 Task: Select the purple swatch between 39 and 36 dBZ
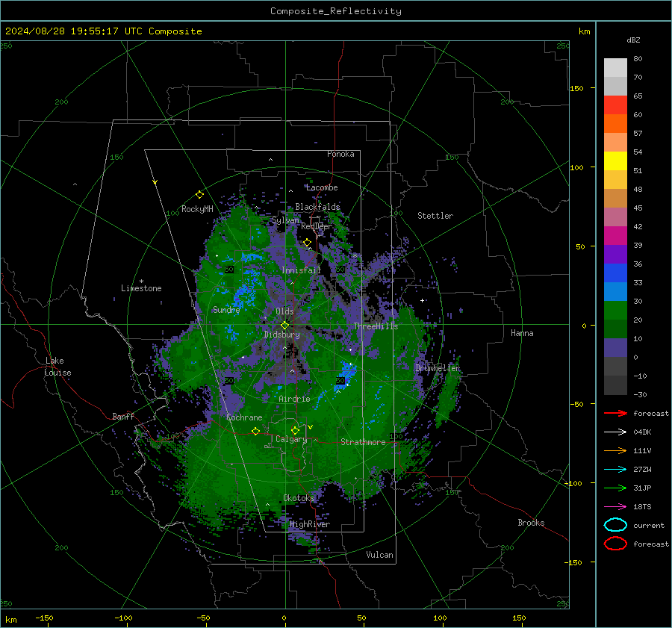pos(615,254)
